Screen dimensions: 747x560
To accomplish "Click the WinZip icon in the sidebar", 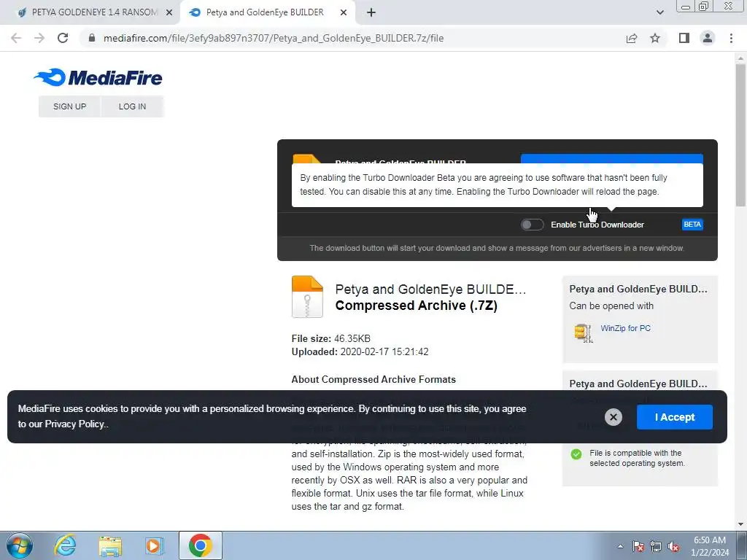I will click(x=583, y=332).
